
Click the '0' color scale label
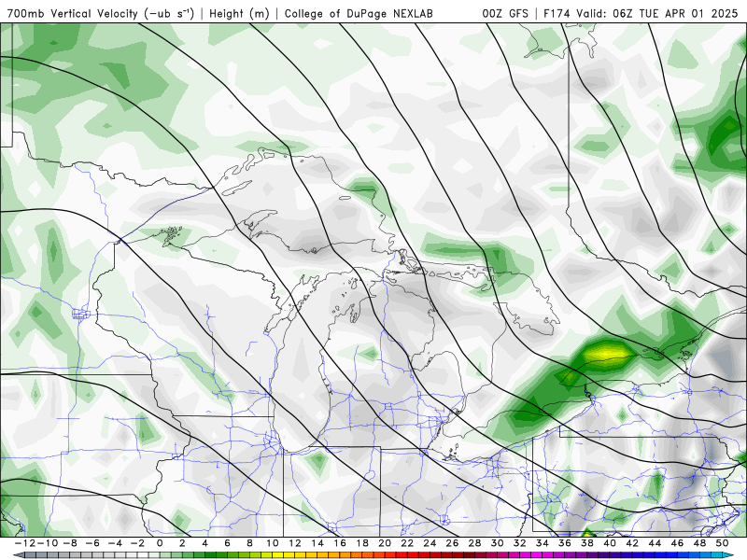tap(160, 543)
